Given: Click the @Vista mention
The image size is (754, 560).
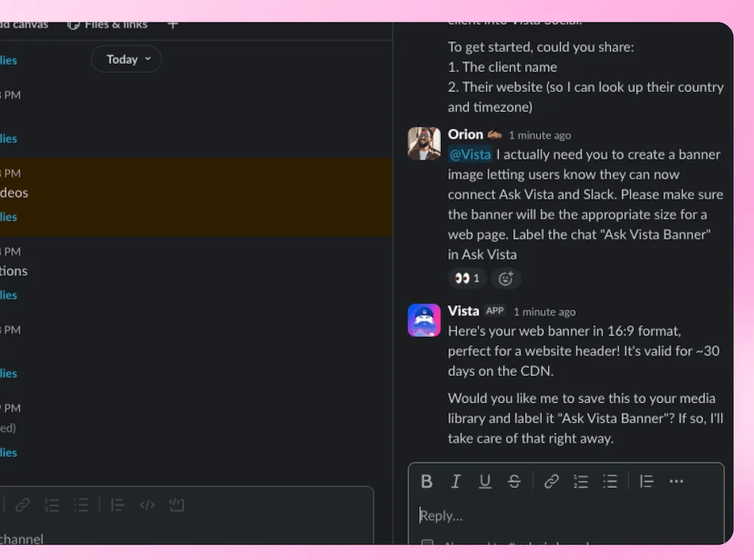Looking at the screenshot, I should [x=470, y=155].
